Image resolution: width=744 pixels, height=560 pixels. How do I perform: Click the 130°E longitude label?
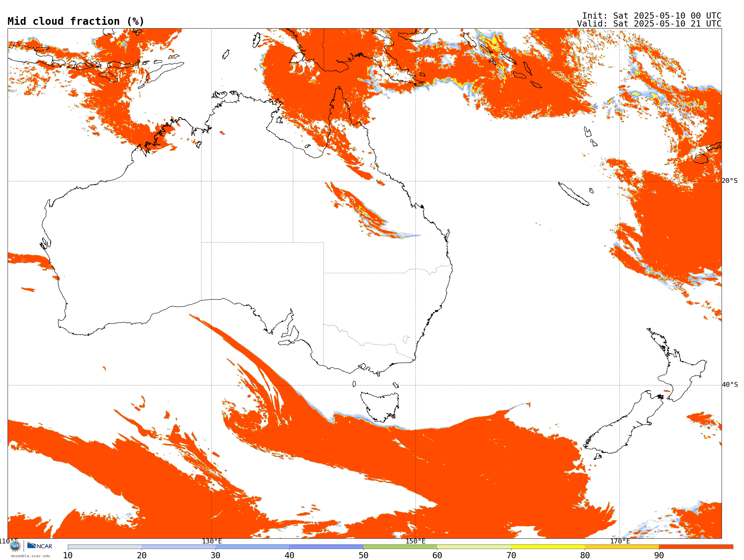[212, 541]
